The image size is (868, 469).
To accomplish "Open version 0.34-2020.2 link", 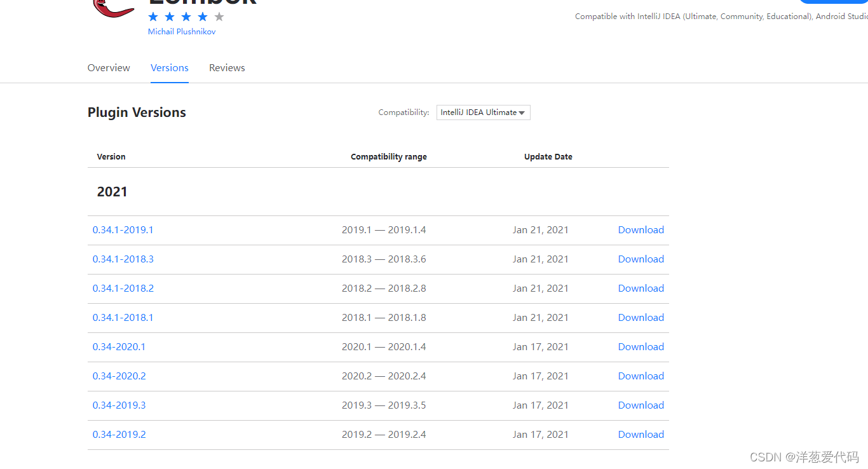I will 119,376.
